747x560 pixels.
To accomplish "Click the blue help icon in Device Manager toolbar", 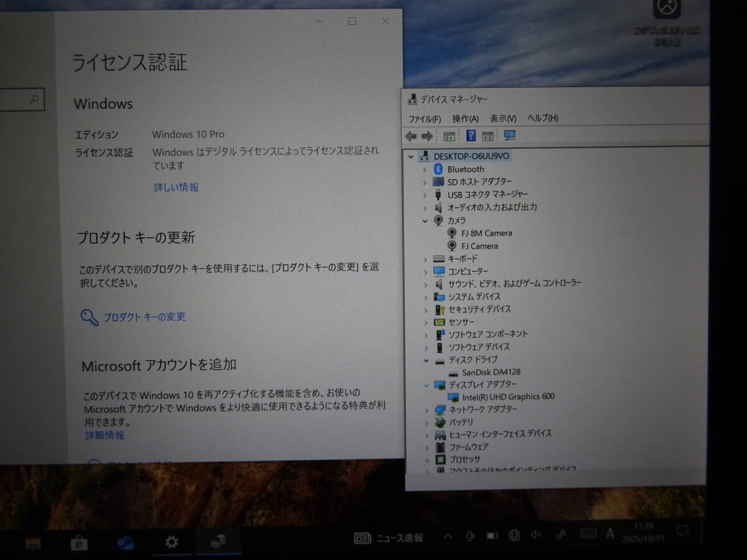I will click(471, 136).
